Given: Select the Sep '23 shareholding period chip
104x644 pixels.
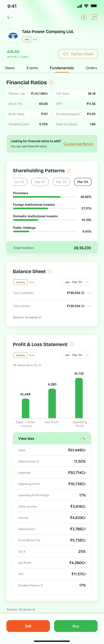Looking at the screenshot, I should (x=40, y=182).
